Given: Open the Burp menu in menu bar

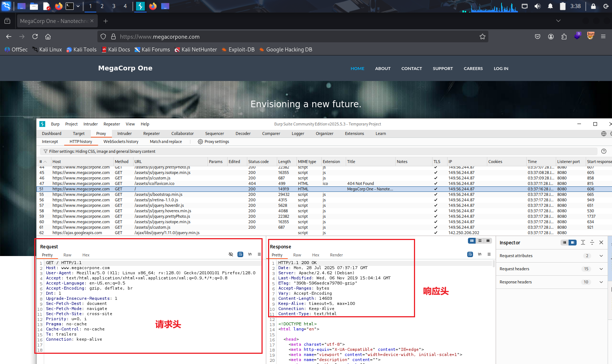Looking at the screenshot, I should click(55, 124).
